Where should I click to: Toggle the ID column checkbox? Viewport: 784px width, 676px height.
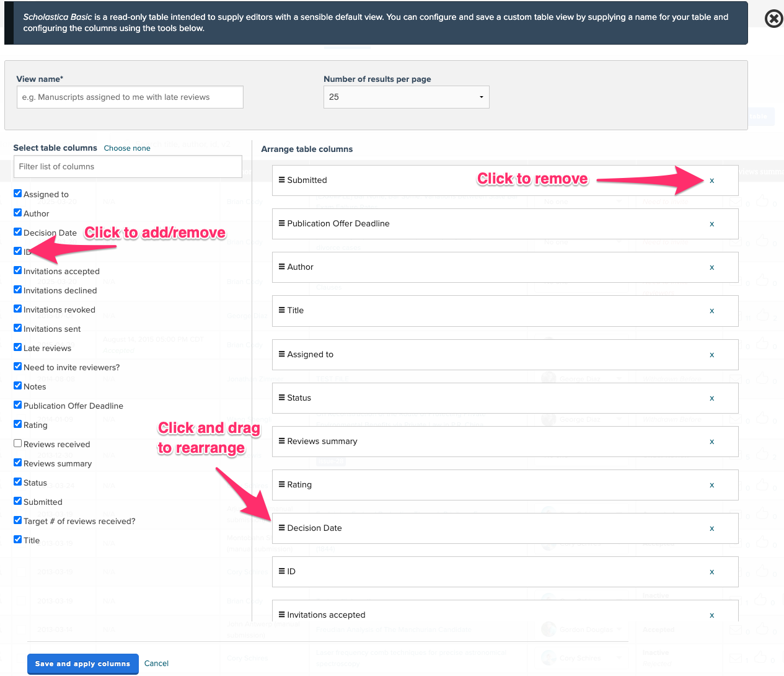(x=18, y=251)
